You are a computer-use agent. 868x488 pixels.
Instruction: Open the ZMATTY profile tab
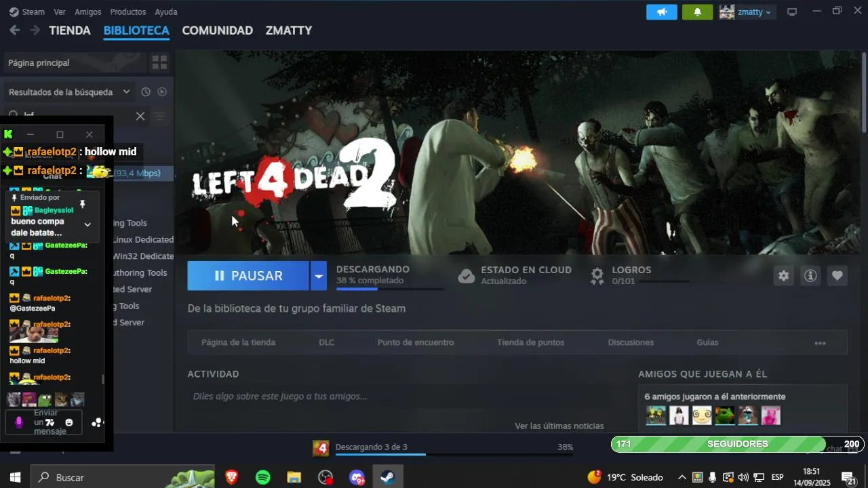tap(289, 30)
